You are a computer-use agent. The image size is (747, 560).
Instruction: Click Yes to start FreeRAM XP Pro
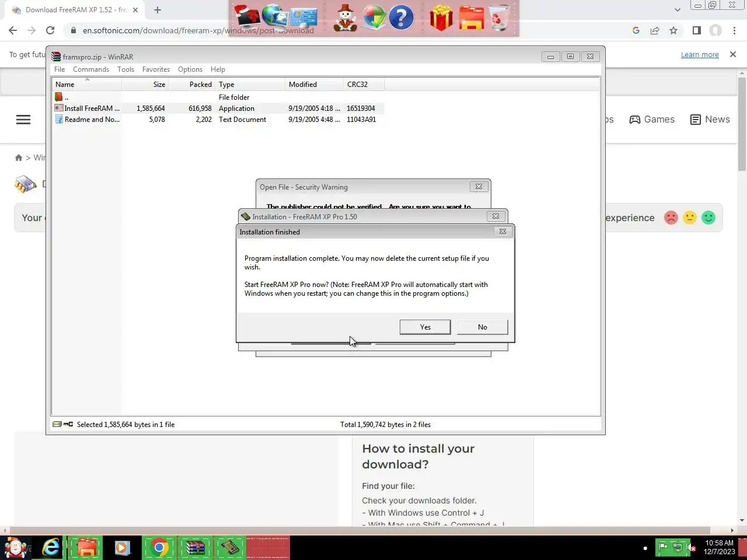tap(425, 327)
